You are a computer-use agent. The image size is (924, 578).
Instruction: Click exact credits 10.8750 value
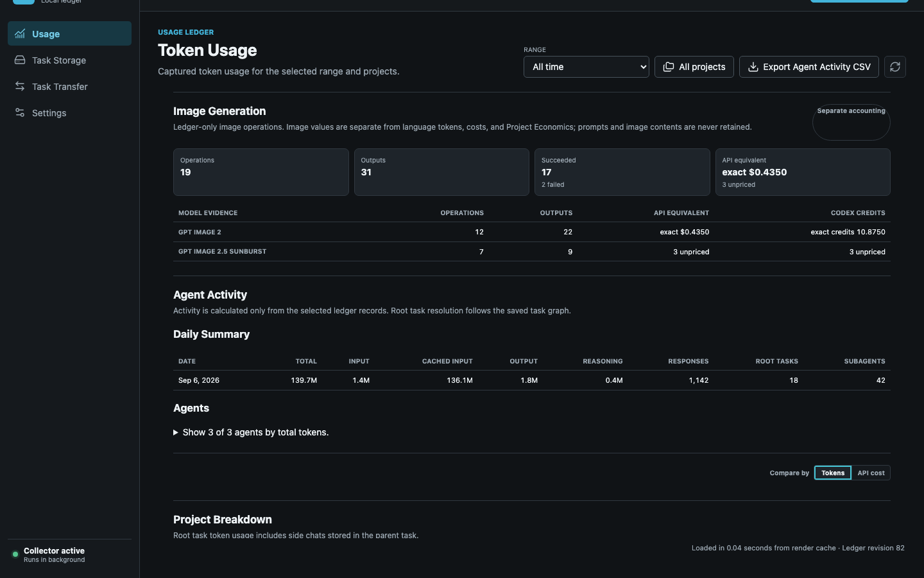pyautogui.click(x=848, y=232)
